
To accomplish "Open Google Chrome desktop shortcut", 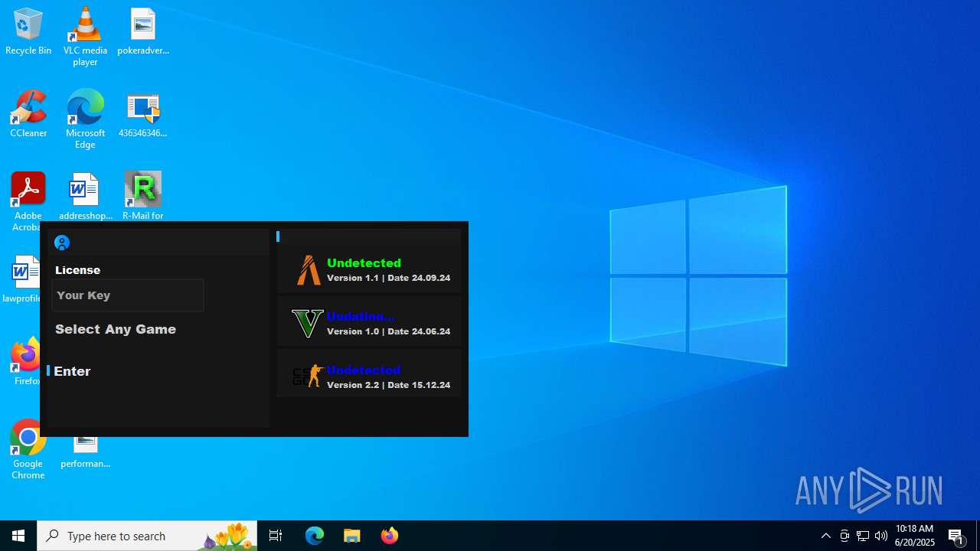I will 28,450.
